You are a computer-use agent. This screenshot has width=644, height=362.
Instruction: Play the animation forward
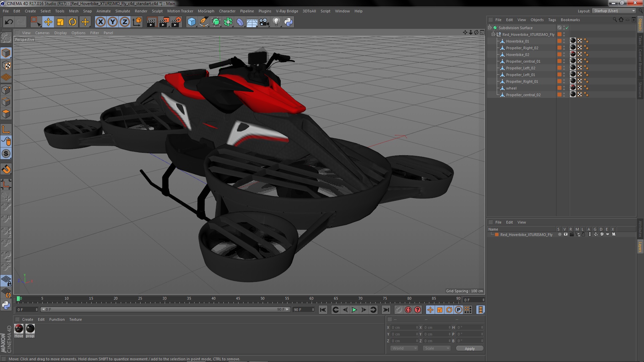click(354, 310)
